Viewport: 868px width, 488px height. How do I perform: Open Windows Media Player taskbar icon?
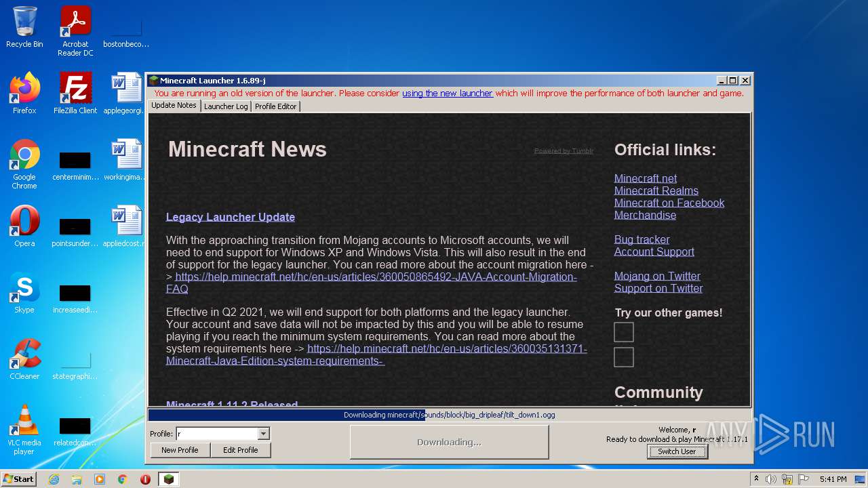100,479
